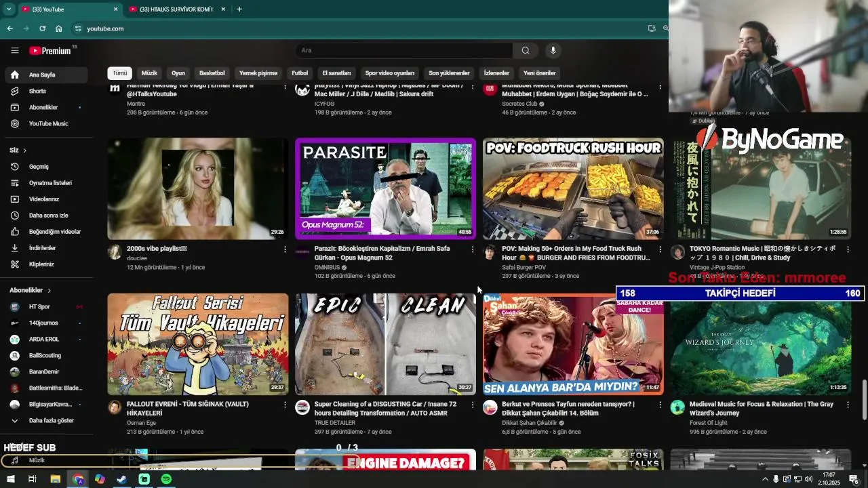868x488 pixels.
Task: Click the Windows Start button
Action: pos(10,479)
